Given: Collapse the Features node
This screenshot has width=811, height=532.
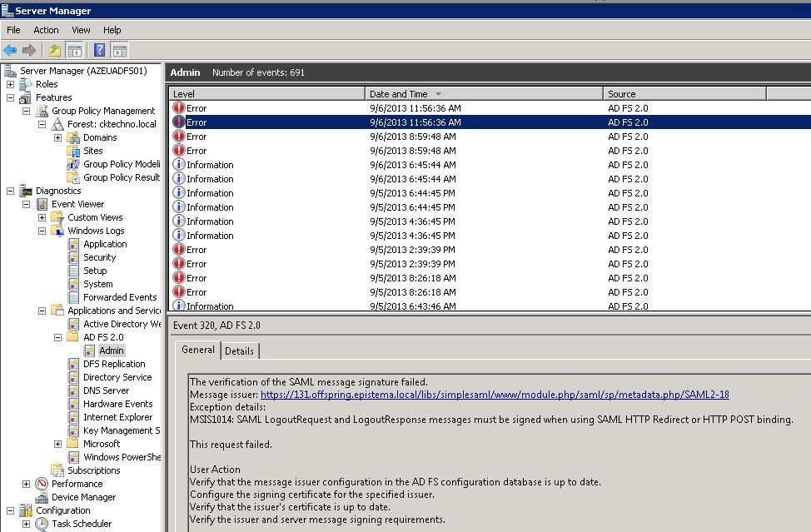Looking at the screenshot, I should (x=10, y=97).
